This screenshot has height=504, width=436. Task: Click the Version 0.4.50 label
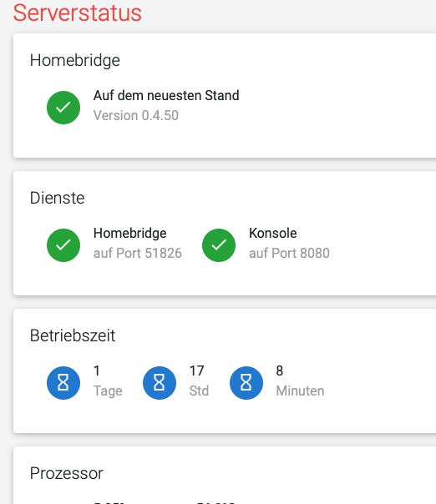[x=136, y=115]
